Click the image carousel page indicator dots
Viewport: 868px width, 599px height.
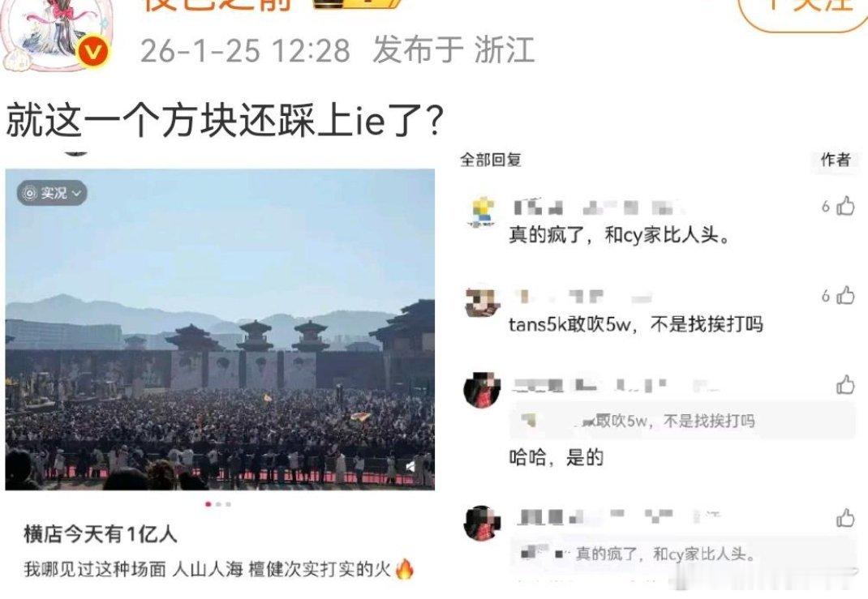[x=218, y=504]
